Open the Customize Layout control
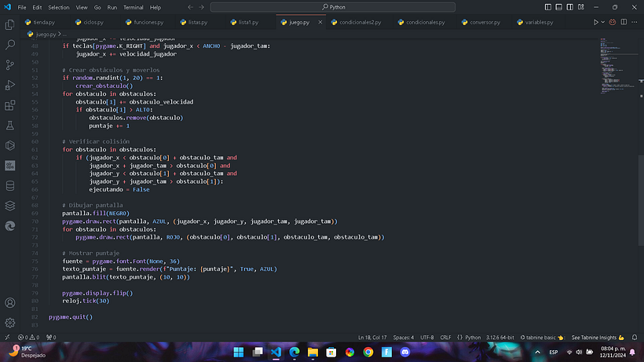The width and height of the screenshot is (644, 362). click(580, 7)
